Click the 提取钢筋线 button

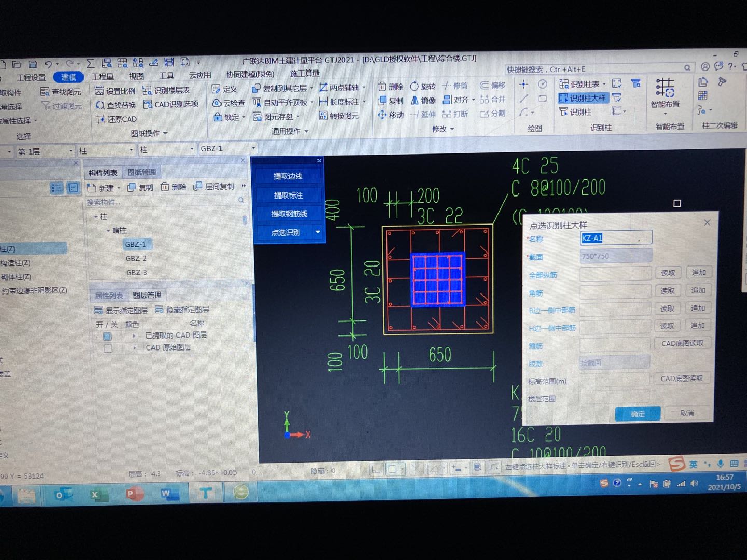tap(289, 214)
